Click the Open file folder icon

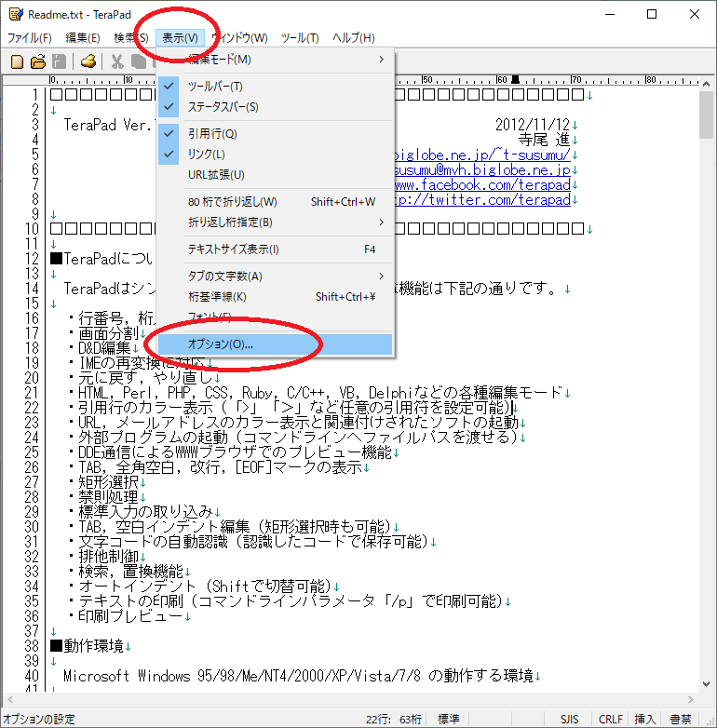point(38,61)
